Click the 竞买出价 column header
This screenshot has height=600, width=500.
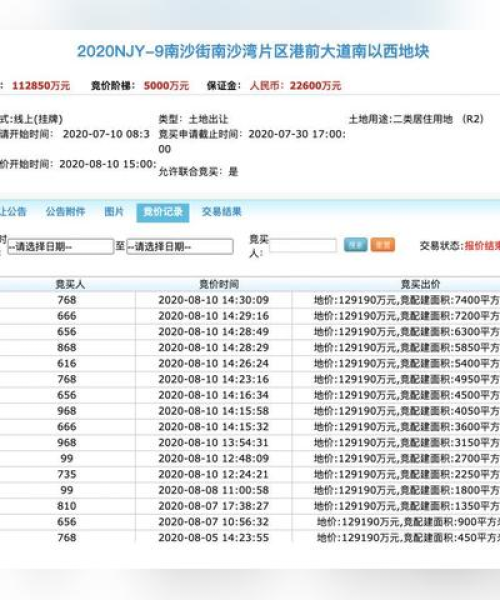tap(420, 284)
